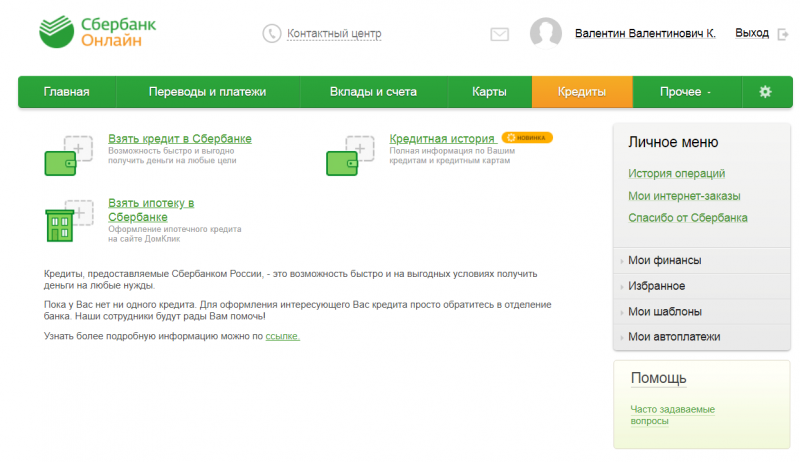This screenshot has height=462, width=800.
Task: Open the Кредитная история link
Action: [x=442, y=139]
